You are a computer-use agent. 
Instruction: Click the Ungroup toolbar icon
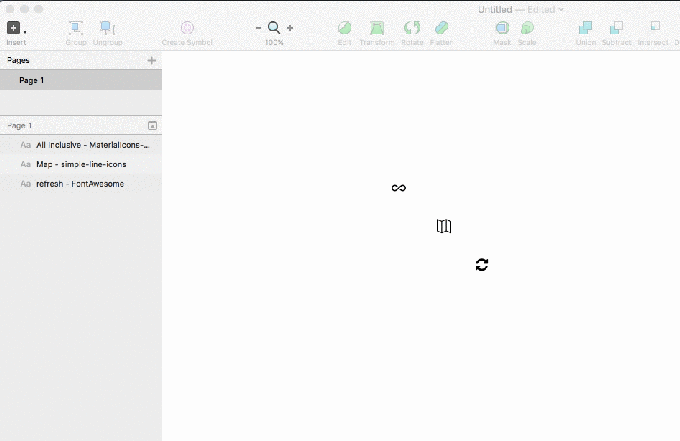[x=107, y=28]
